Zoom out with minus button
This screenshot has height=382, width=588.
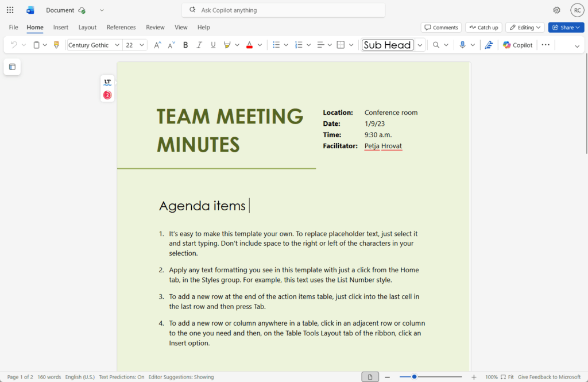[388, 377]
